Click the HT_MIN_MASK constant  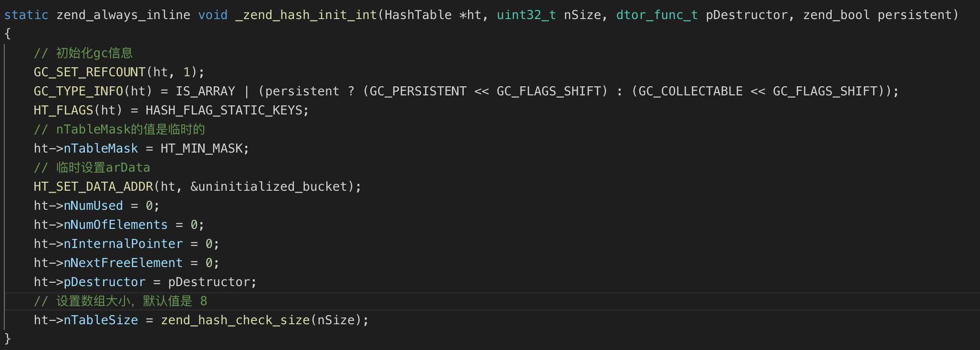point(201,148)
